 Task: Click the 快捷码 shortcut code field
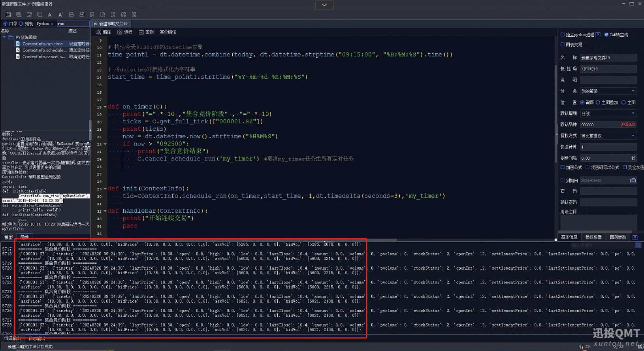click(608, 69)
